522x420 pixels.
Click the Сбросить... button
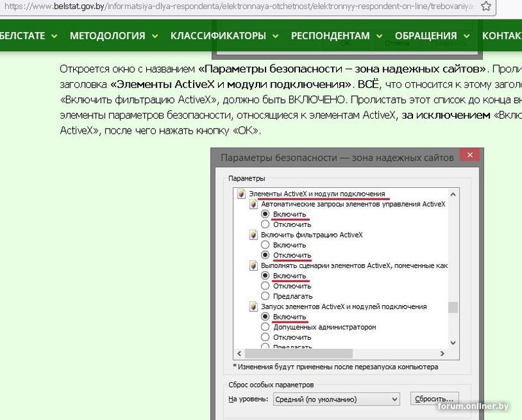pyautogui.click(x=435, y=398)
